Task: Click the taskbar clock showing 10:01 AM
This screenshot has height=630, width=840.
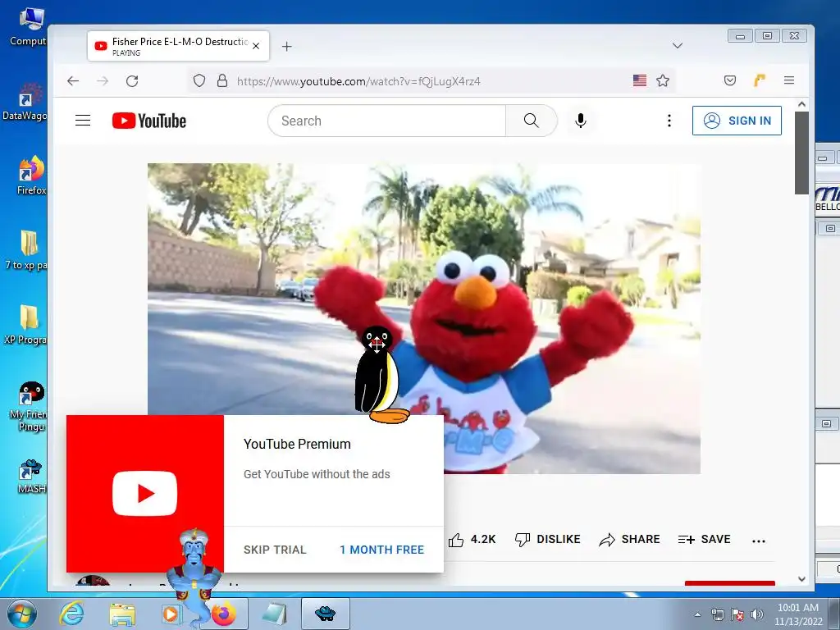Action: point(798,614)
